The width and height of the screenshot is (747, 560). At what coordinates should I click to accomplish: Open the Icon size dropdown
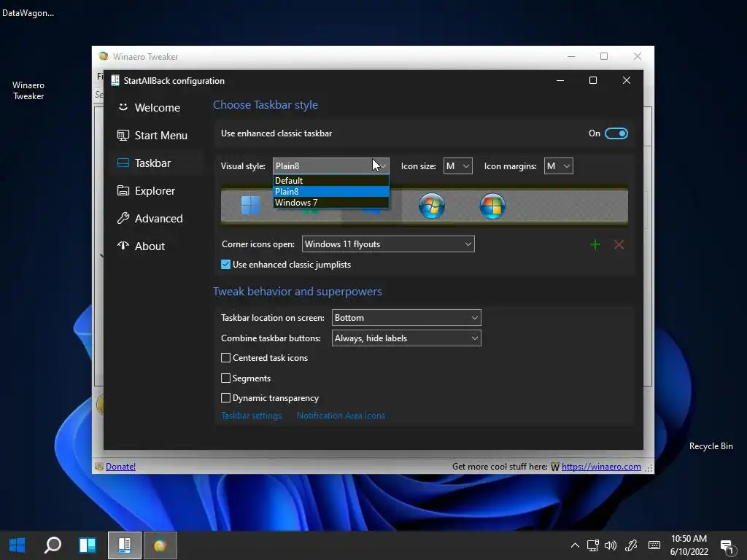point(458,166)
